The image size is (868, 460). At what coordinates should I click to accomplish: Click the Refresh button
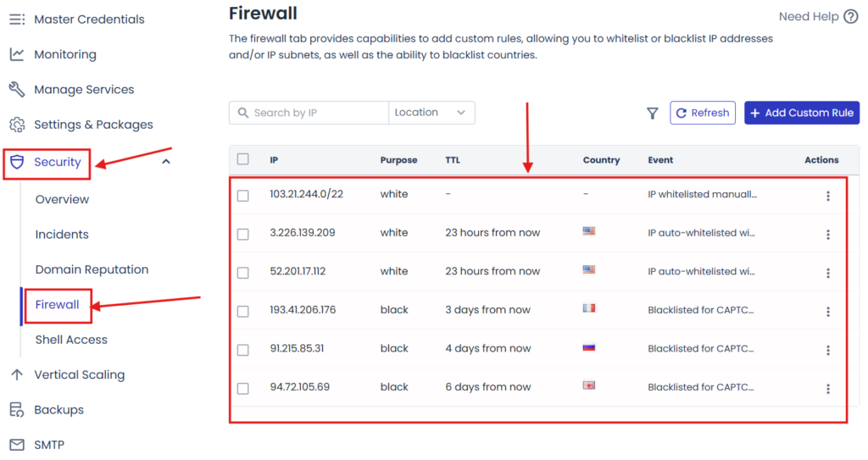click(x=703, y=113)
